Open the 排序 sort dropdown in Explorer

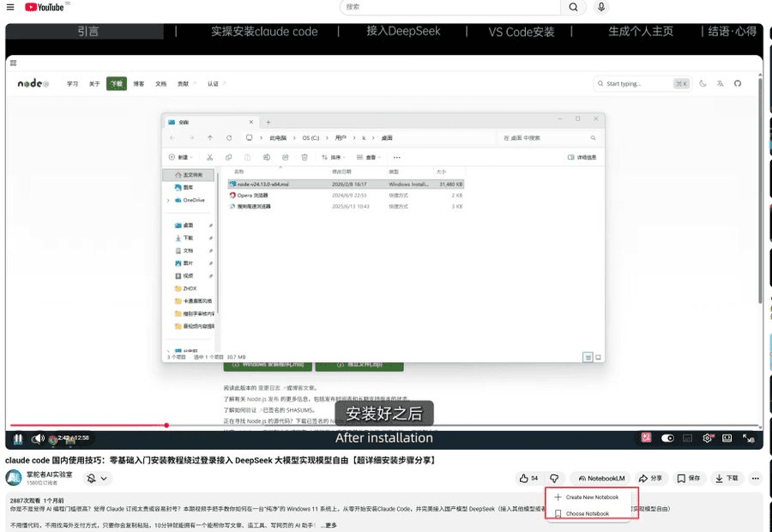(334, 157)
